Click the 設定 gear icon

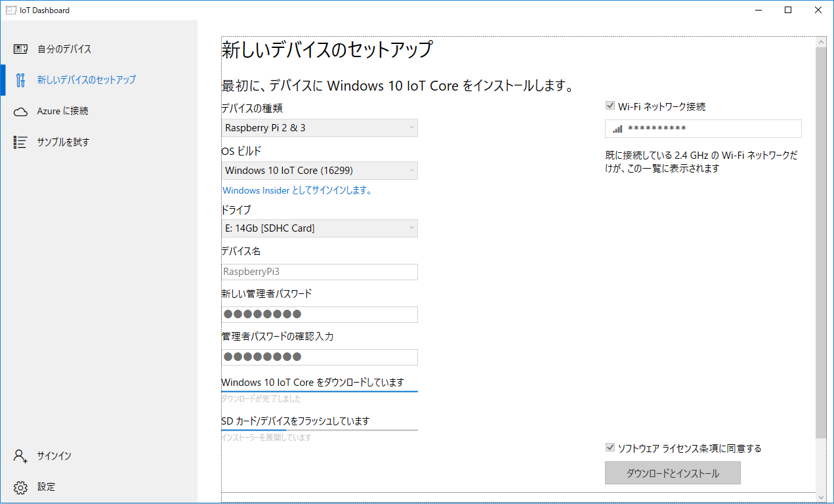20,487
